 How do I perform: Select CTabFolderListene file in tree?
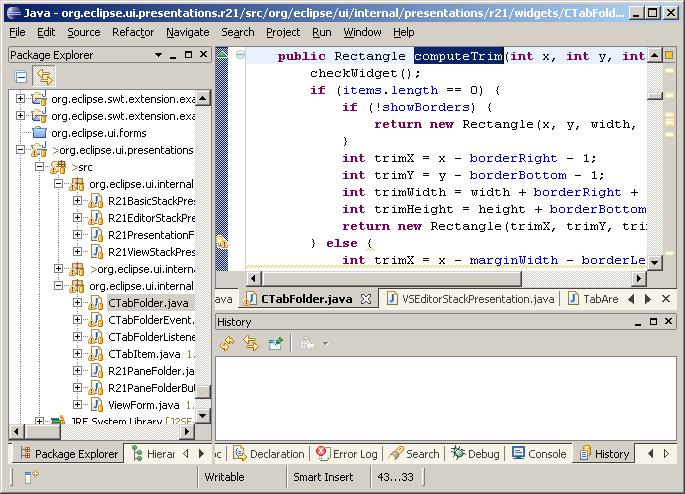click(151, 337)
